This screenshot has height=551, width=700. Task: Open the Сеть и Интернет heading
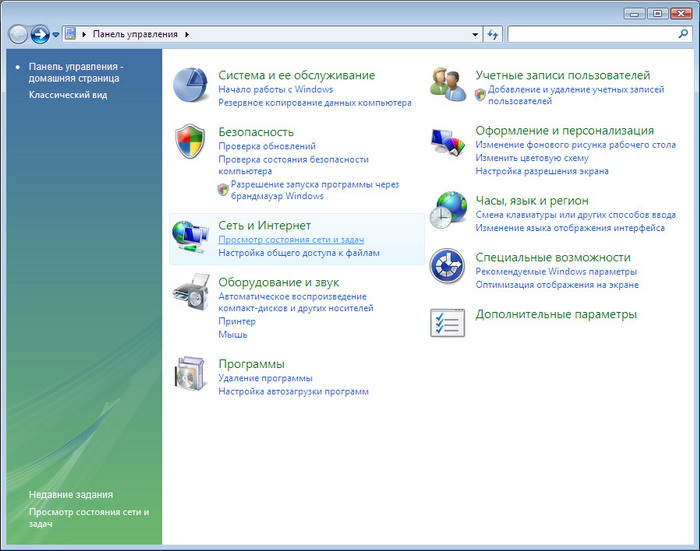[x=264, y=225]
